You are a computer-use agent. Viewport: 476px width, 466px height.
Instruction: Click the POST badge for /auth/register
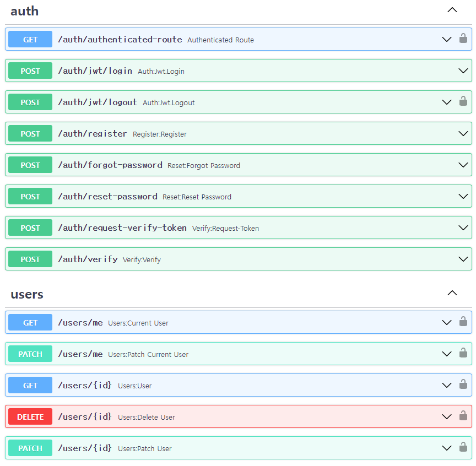pos(30,133)
